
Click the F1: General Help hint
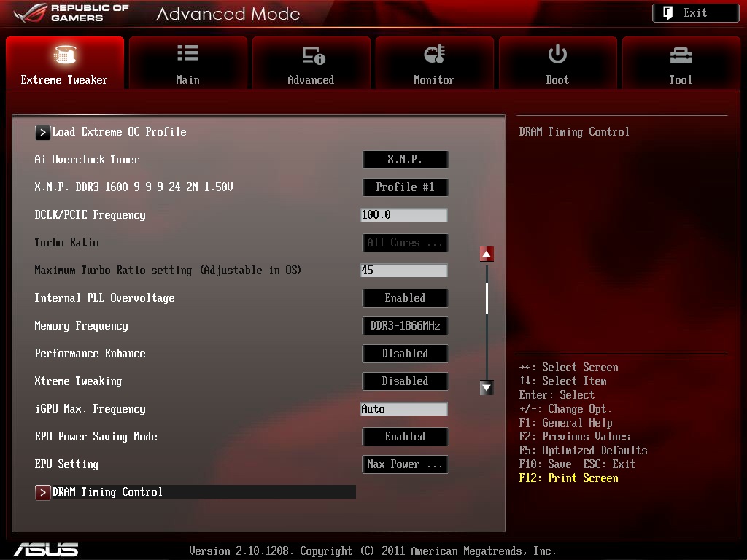click(565, 423)
